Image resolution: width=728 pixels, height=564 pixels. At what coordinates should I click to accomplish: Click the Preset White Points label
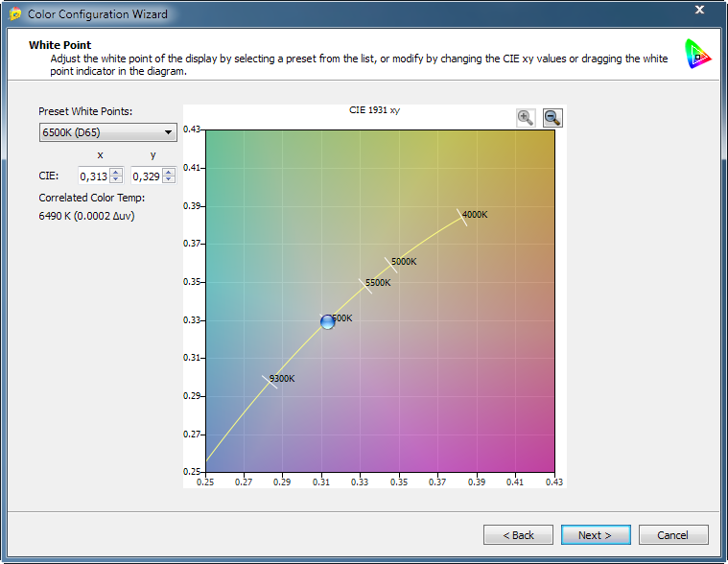pyautogui.click(x=85, y=111)
